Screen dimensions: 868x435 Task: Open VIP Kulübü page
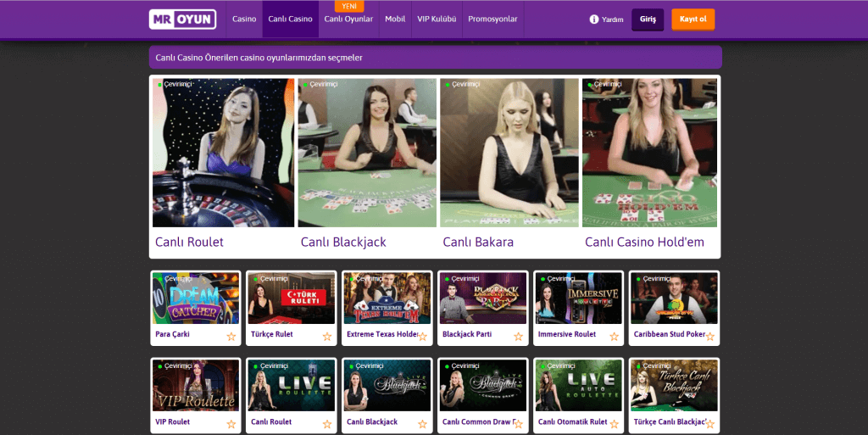(437, 19)
